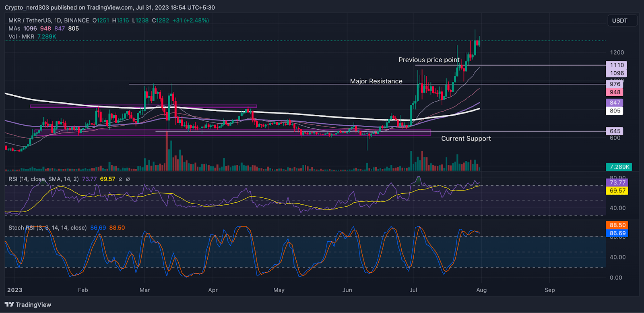Image resolution: width=644 pixels, height=313 pixels.
Task: Click the Sep label on time axis
Action: click(x=550, y=290)
